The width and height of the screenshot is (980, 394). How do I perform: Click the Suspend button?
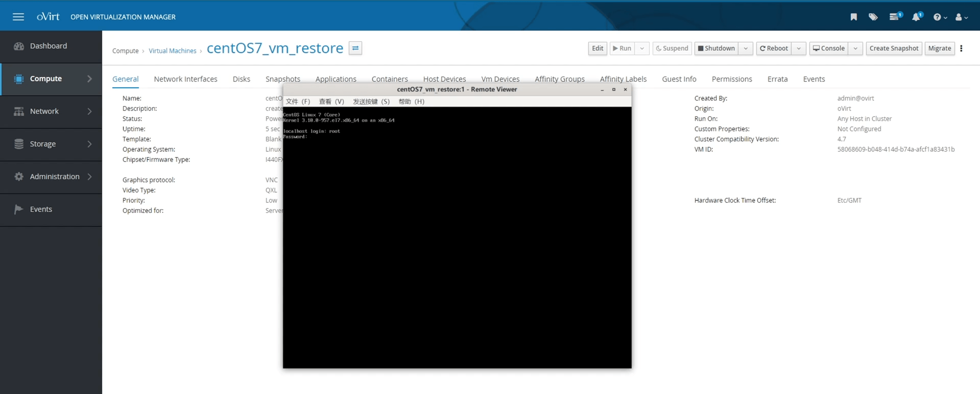click(672, 48)
